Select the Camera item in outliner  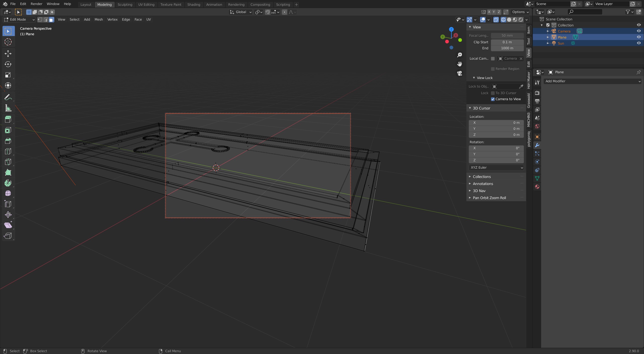(564, 31)
